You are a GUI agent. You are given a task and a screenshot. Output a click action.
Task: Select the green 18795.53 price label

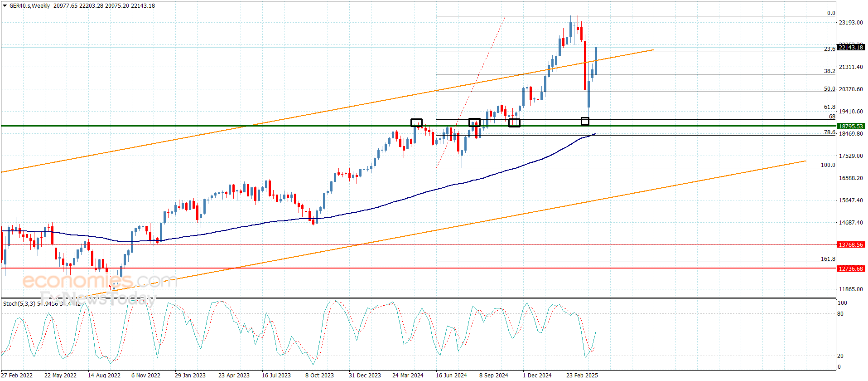coord(851,126)
